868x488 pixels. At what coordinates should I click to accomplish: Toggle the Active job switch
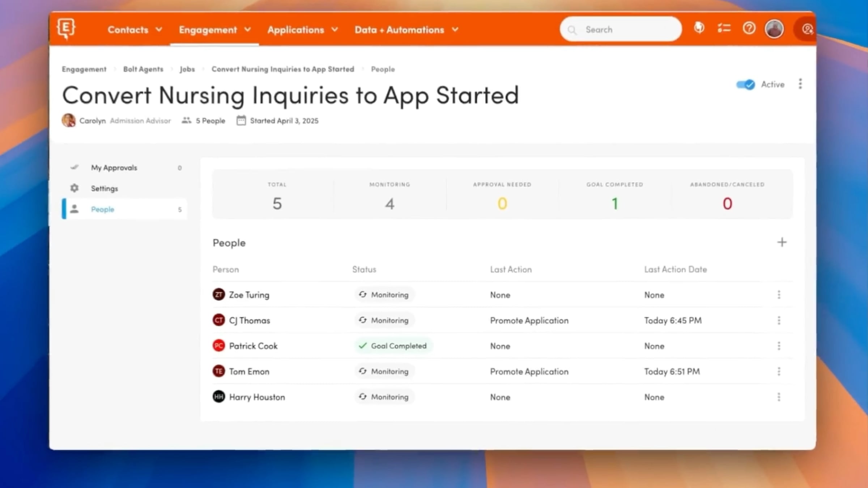click(745, 85)
